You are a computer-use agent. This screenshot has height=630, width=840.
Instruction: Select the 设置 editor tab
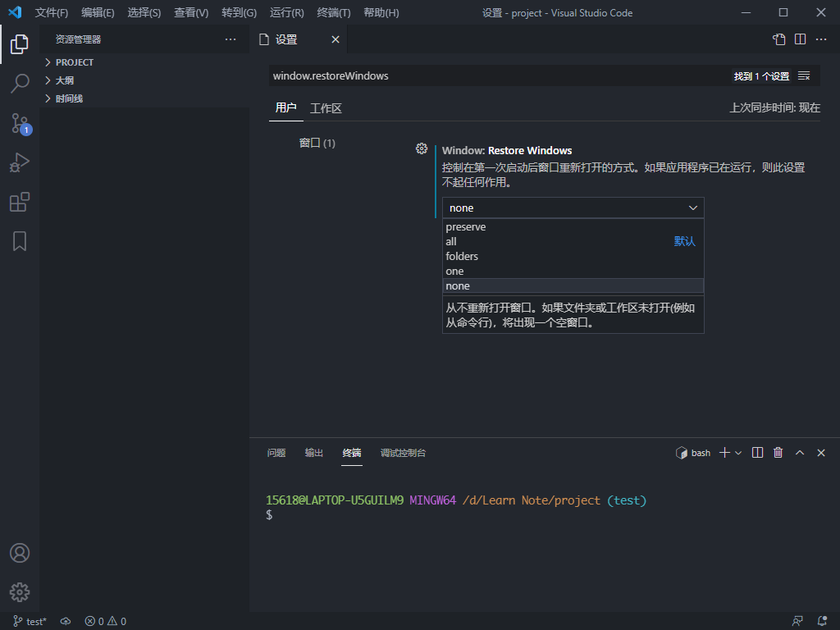(x=299, y=39)
